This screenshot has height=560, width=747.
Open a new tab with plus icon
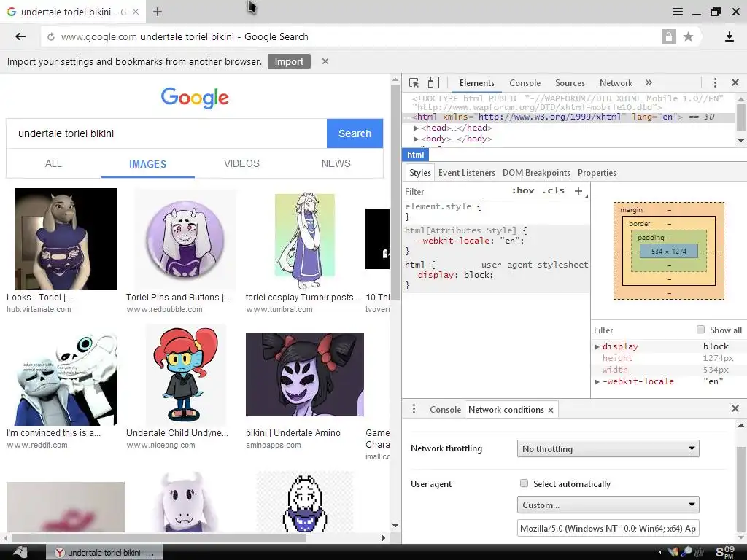point(158,12)
